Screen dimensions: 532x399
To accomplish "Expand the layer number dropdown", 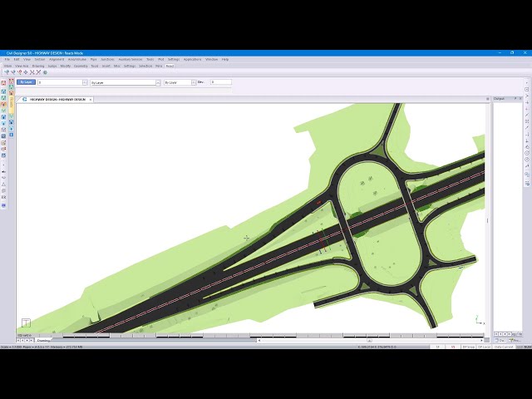I will tap(85, 82).
